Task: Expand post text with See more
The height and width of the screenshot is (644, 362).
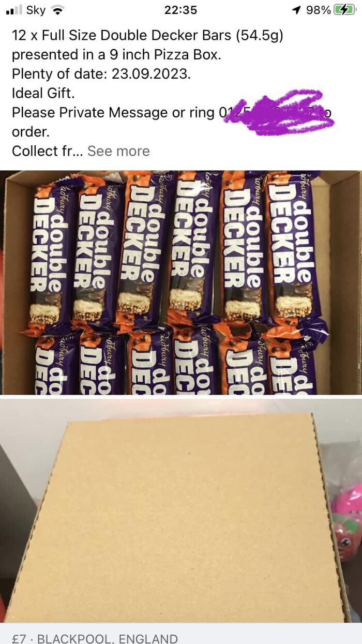Action: click(118, 151)
